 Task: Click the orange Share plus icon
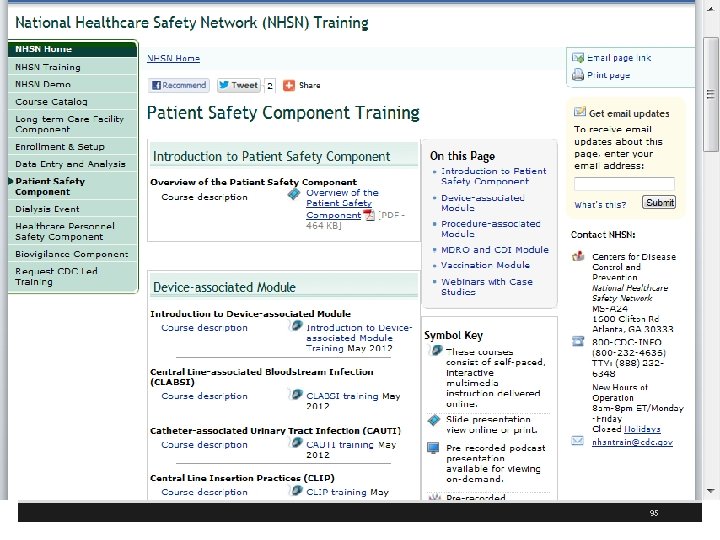tap(289, 85)
